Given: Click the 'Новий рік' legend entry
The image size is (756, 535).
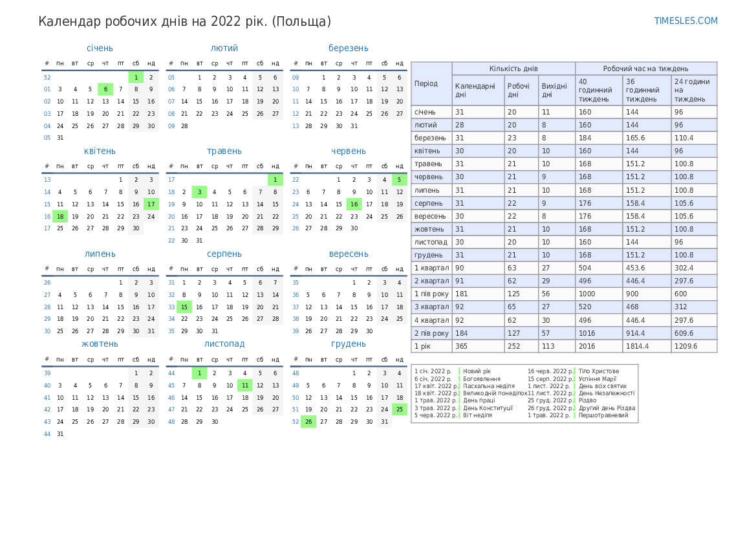Looking at the screenshot, I should 477,371.
